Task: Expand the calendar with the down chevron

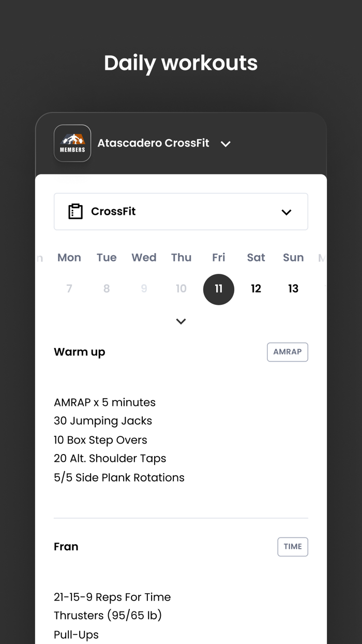Action: click(181, 321)
